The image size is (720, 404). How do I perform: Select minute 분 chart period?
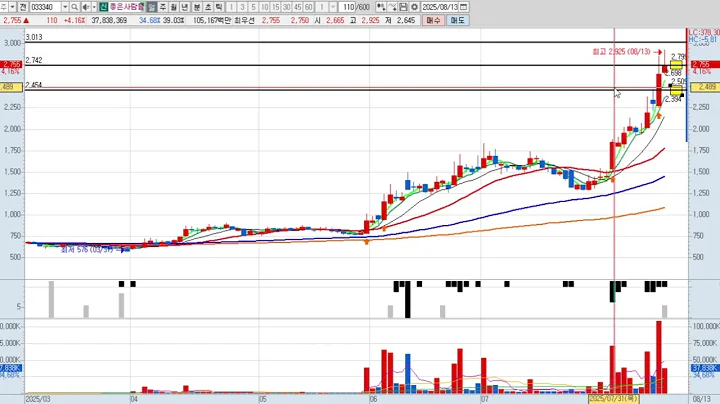[197, 7]
